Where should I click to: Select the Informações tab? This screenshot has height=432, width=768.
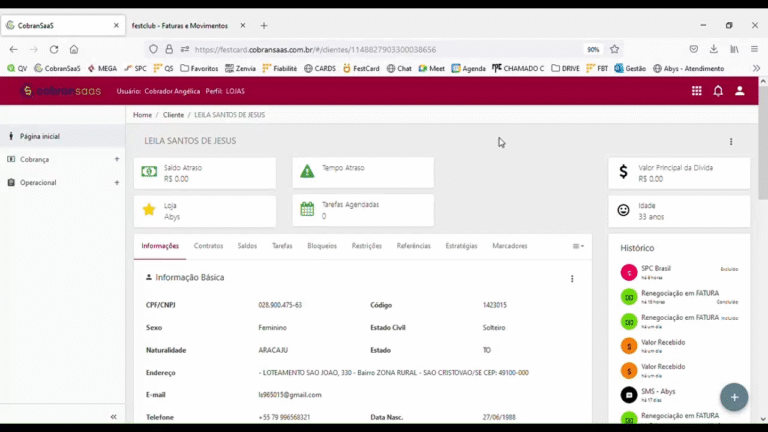click(160, 246)
